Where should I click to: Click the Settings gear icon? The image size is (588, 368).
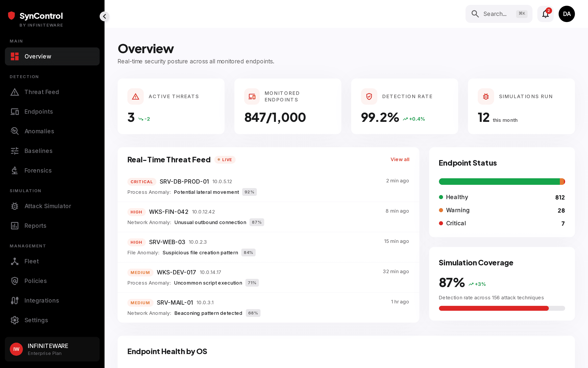[14, 320]
